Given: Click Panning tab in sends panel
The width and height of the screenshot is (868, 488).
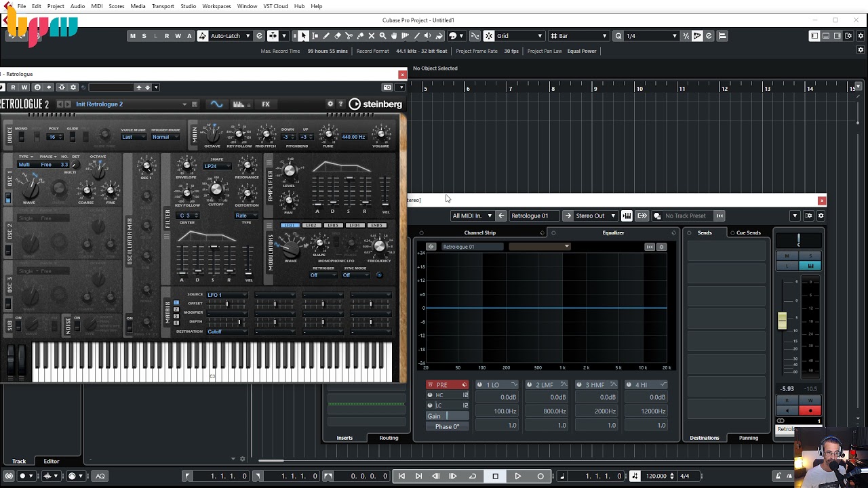Looking at the screenshot, I should tap(749, 438).
